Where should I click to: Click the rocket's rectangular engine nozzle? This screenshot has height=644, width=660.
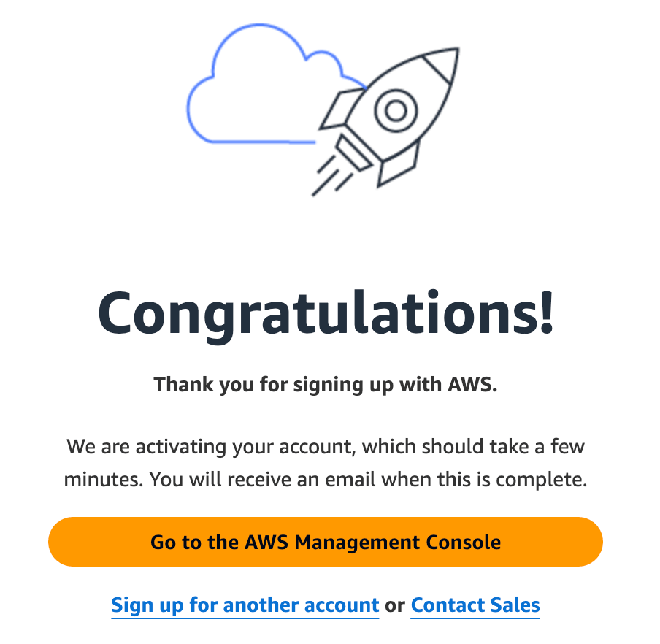[354, 153]
